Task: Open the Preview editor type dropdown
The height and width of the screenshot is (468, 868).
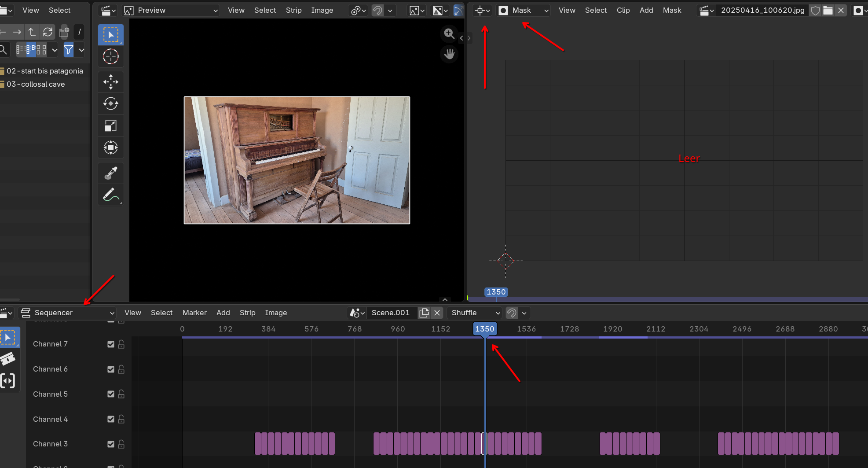Action: click(x=107, y=10)
